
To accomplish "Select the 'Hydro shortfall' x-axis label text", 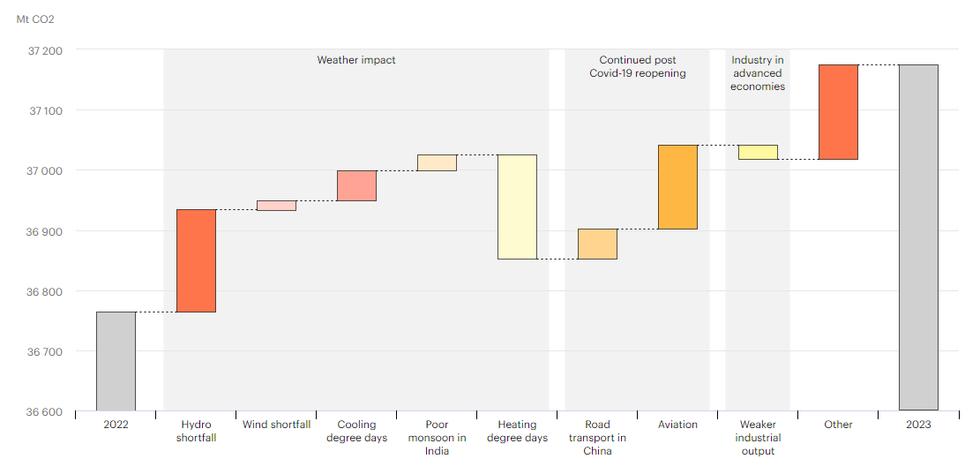I will click(x=196, y=431).
